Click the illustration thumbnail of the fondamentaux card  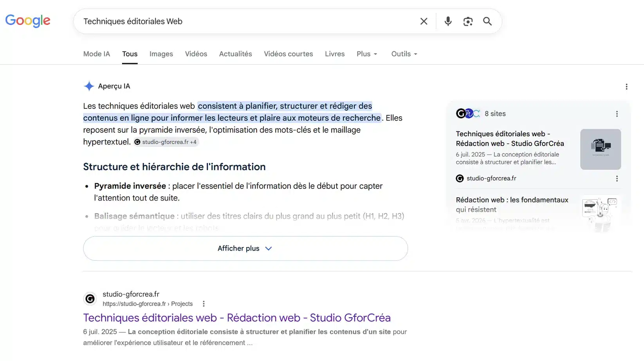[601, 213]
